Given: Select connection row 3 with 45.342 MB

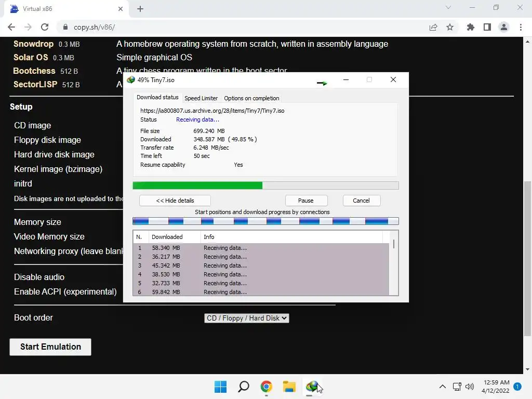Looking at the screenshot, I should (x=261, y=265).
